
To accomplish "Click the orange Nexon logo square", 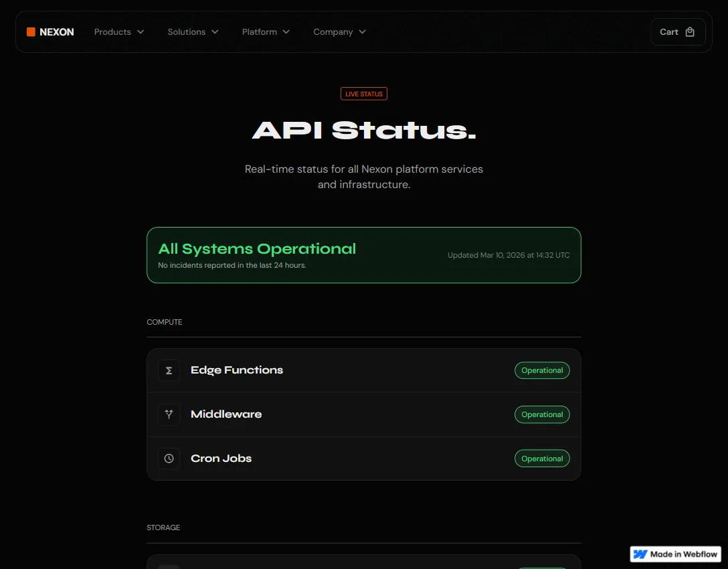I will click(x=30, y=31).
